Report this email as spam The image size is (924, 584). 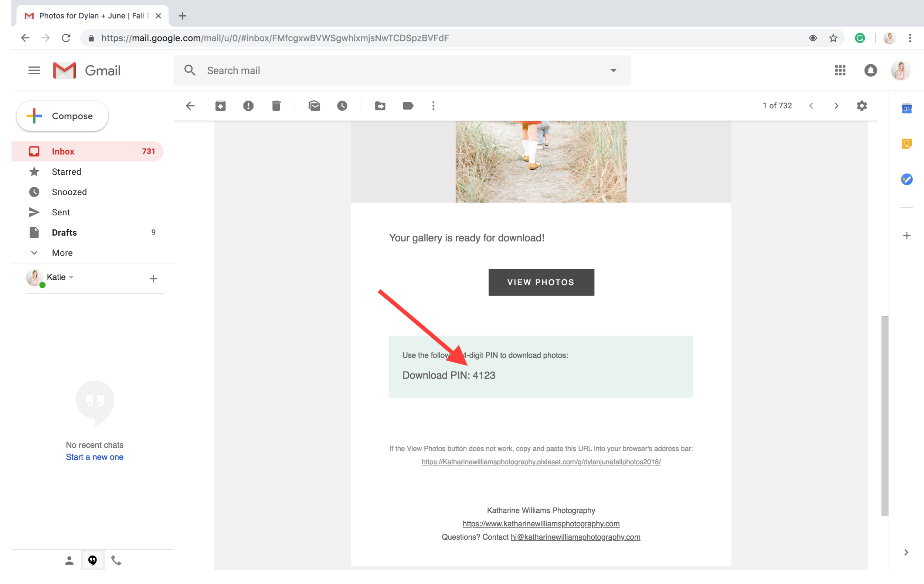pos(248,106)
